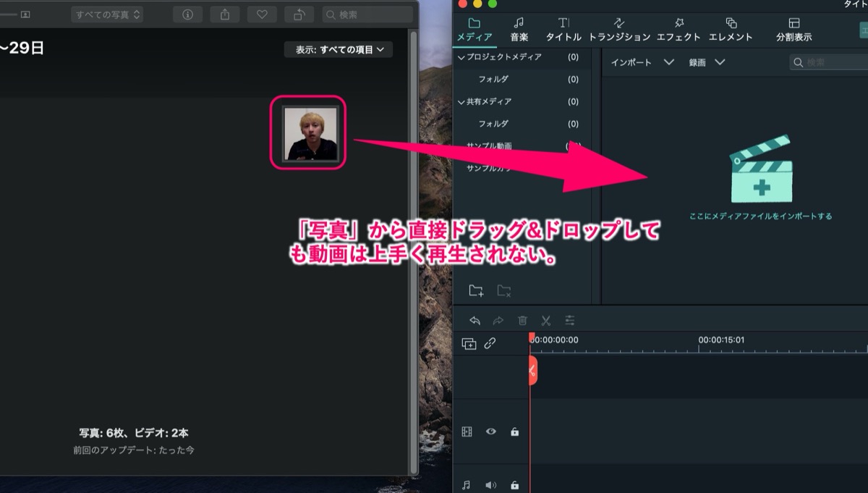The image size is (868, 493).
Task: Mark the item as favorite with heart
Action: (261, 14)
